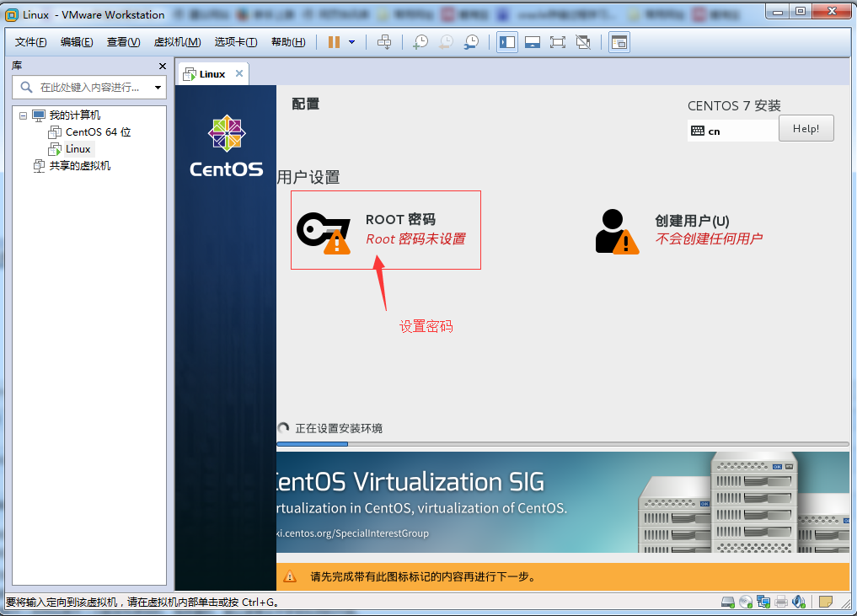Open the snapshot manager icon

point(471,42)
